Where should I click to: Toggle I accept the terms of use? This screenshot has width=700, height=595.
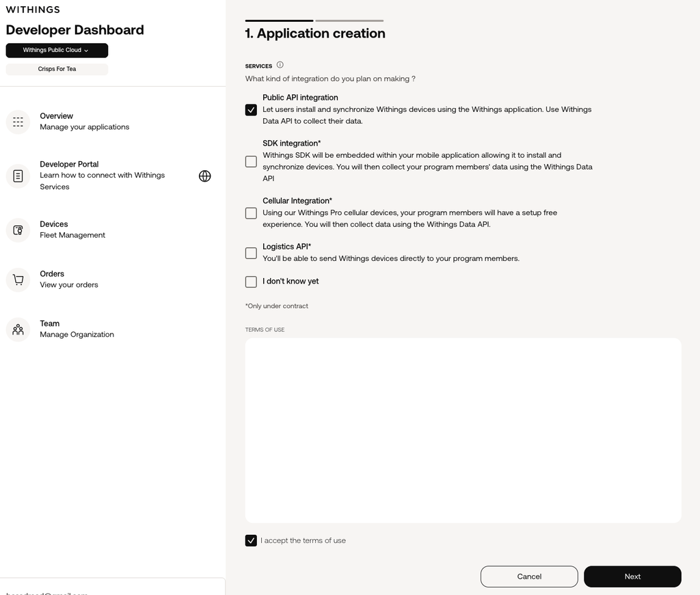point(251,540)
